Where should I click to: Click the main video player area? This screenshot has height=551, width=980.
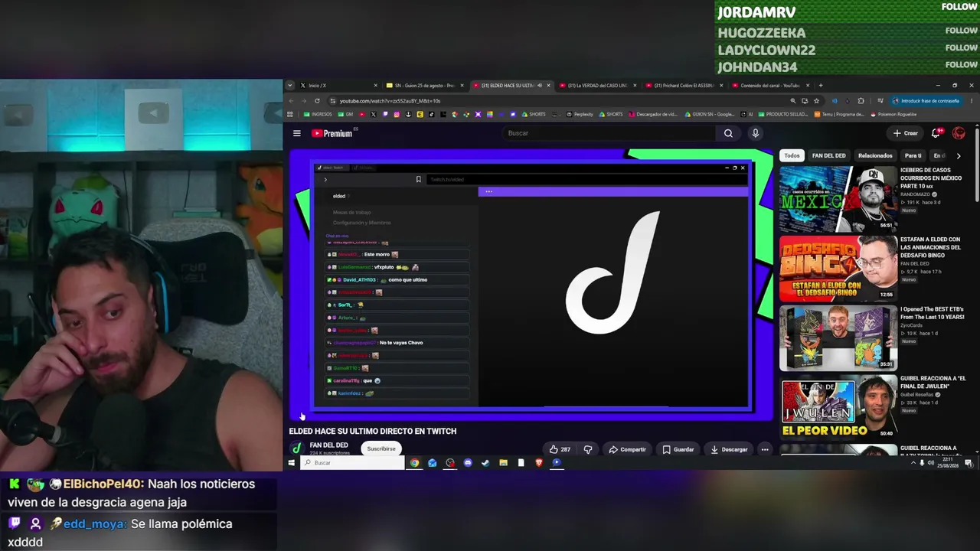(532, 285)
